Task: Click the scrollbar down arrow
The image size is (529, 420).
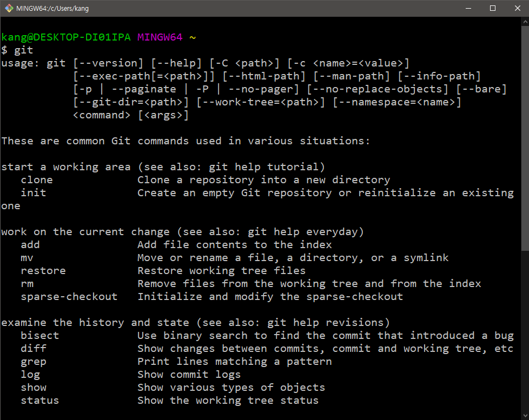Action: click(525, 415)
